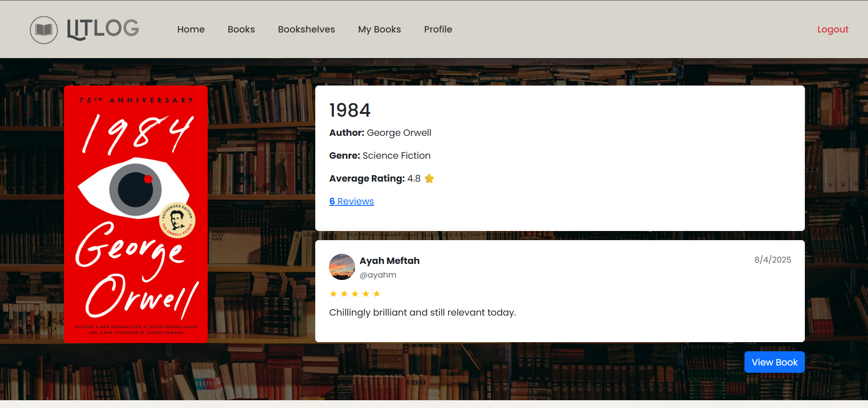Click the third star in review rating

click(x=355, y=294)
